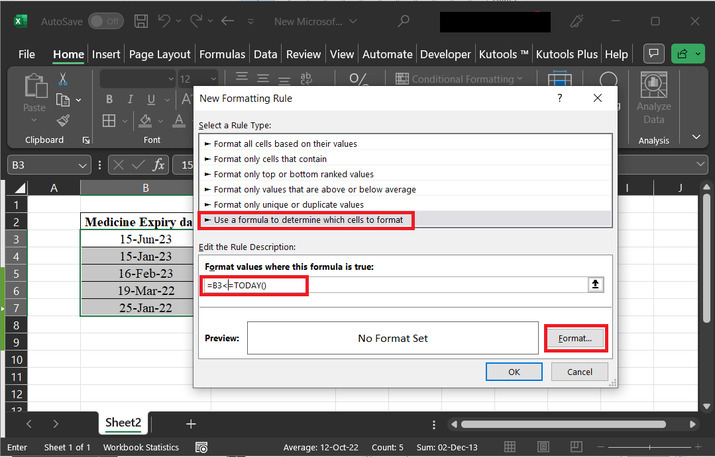Click the Font Color letter A icon
The image size is (715, 457).
click(x=179, y=120)
